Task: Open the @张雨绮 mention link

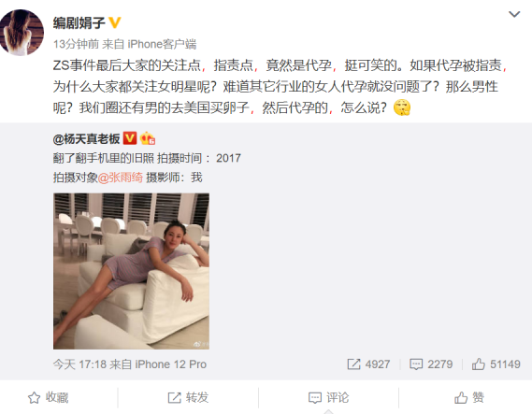Action: (121, 178)
